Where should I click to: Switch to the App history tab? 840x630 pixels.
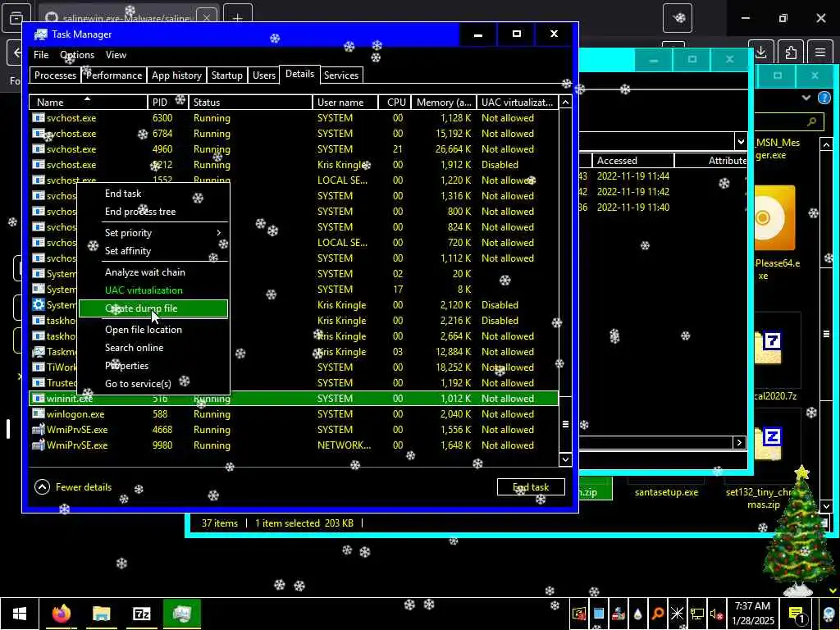click(x=176, y=75)
